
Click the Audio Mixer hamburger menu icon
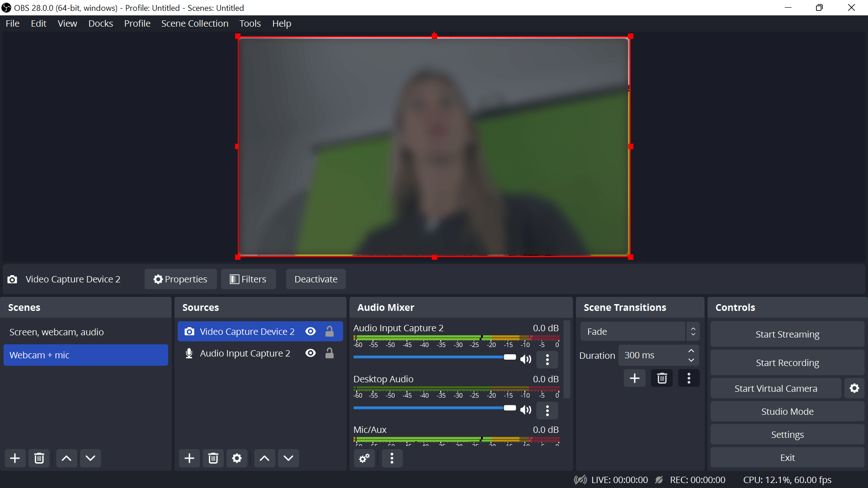tap(392, 458)
